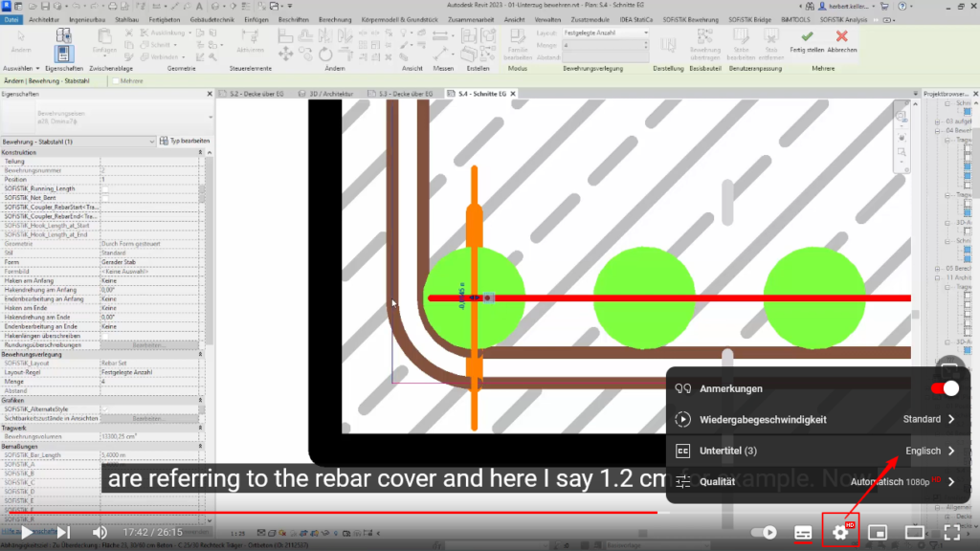Switch to theater mode
This screenshot has height=551, width=980.
point(914,532)
